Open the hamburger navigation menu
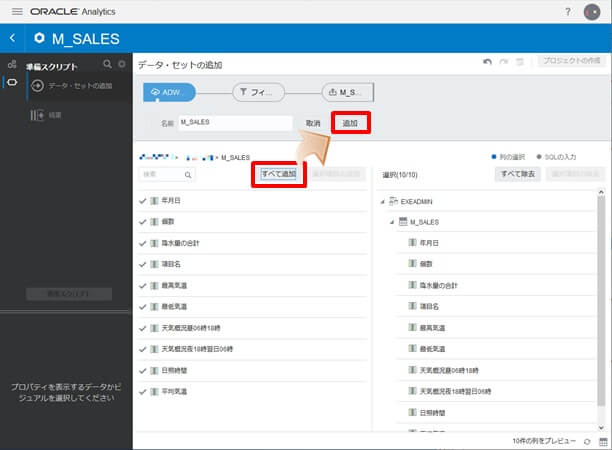Image resolution: width=612 pixels, height=450 pixels. [17, 12]
